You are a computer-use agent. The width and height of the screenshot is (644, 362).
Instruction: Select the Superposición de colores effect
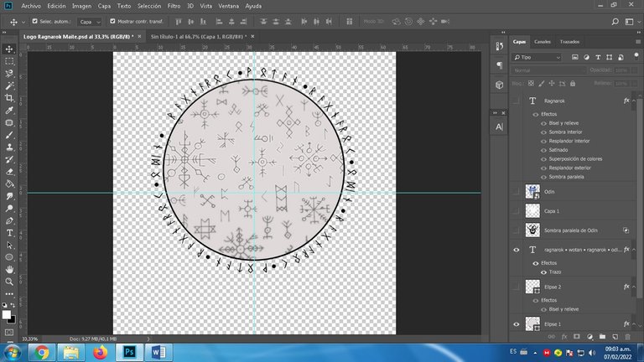click(x=575, y=159)
